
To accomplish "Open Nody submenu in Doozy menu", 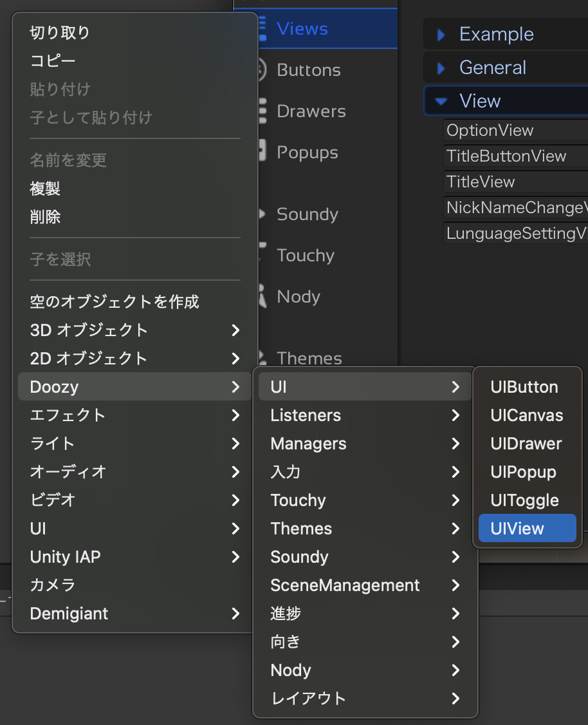I will (365, 670).
